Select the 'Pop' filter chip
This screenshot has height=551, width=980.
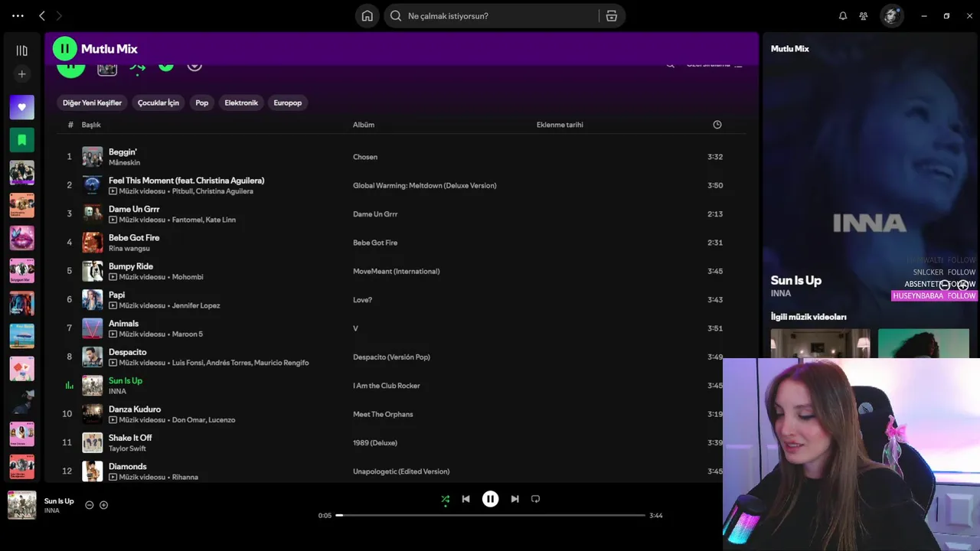pyautogui.click(x=202, y=103)
